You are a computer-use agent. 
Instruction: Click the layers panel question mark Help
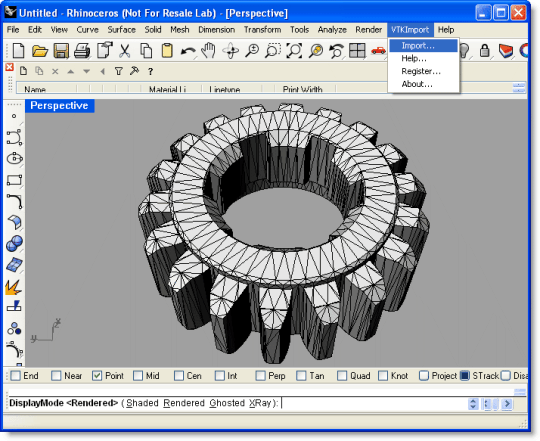(150, 72)
